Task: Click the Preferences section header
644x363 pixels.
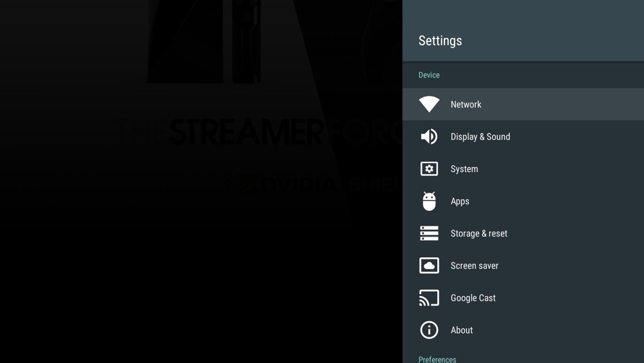Action: [437, 359]
